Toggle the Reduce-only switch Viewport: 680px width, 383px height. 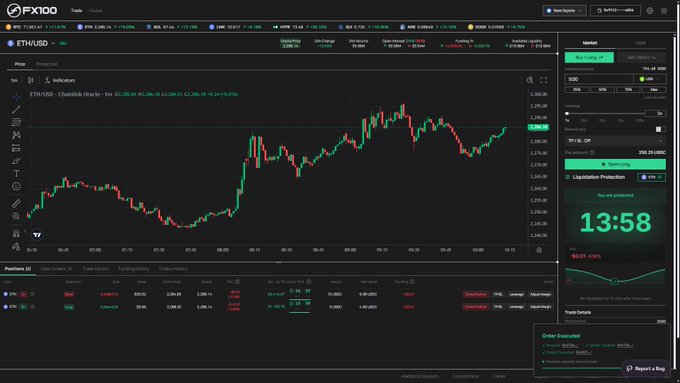660,129
